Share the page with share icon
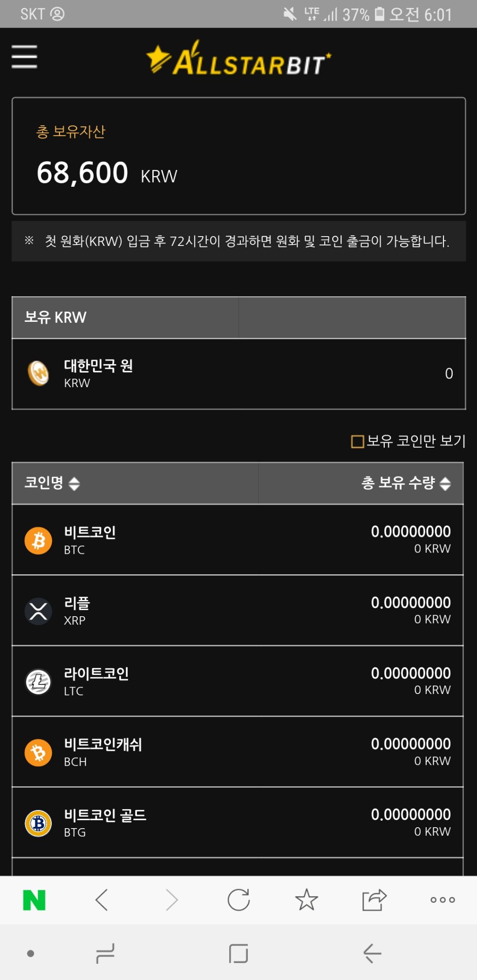Screen dimensions: 477x980 [375, 899]
